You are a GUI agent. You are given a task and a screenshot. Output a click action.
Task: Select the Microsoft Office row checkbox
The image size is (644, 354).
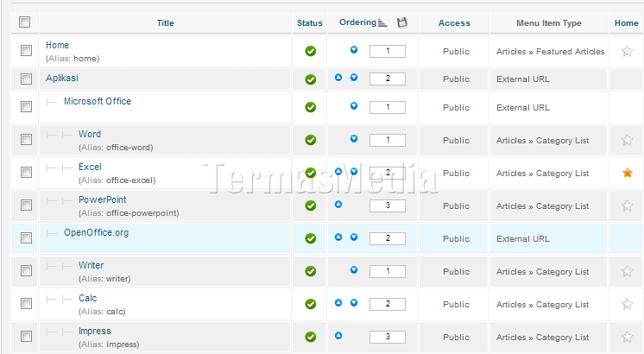(x=26, y=107)
